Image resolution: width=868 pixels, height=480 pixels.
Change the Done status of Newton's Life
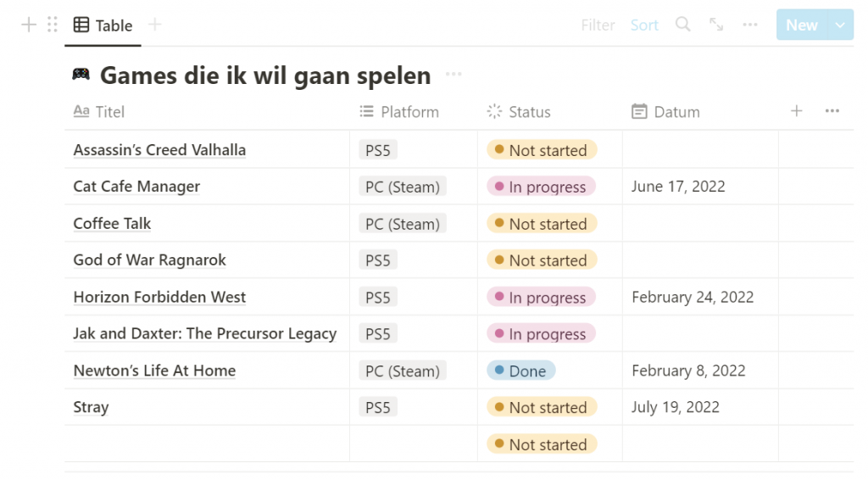click(521, 371)
